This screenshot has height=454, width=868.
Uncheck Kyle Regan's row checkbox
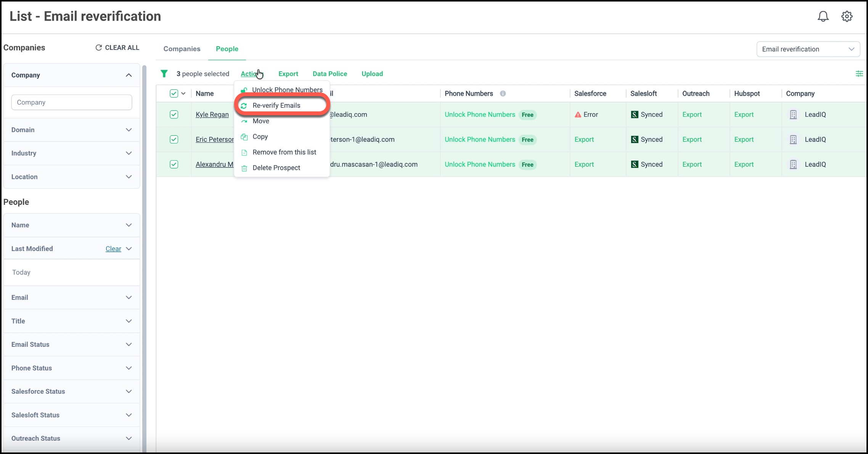[x=174, y=114]
